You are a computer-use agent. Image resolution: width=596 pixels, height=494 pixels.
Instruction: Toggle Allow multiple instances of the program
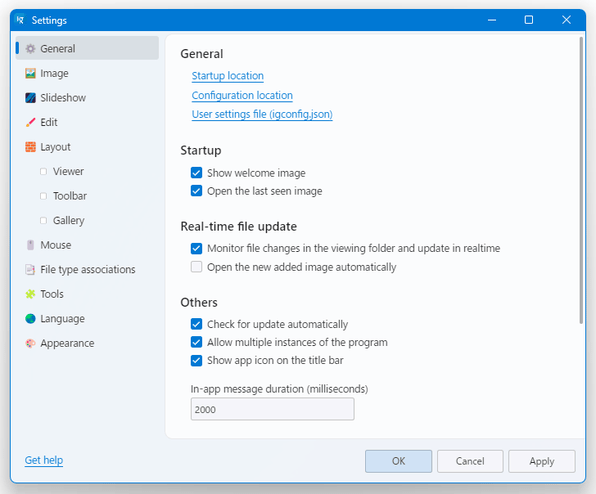(197, 342)
